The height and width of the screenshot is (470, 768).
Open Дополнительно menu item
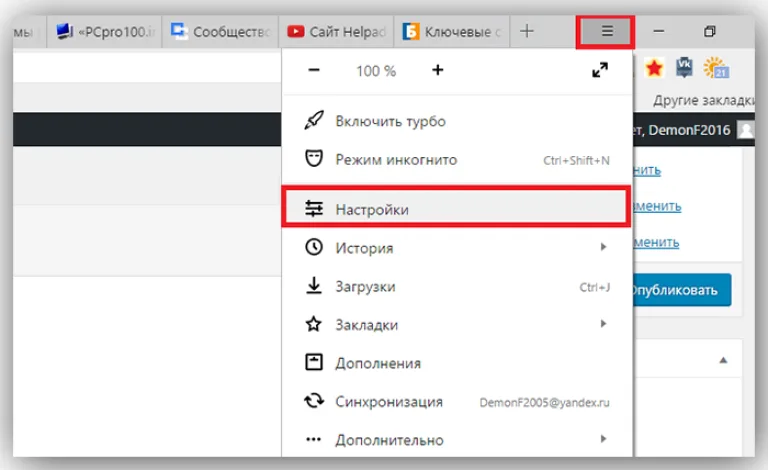[456, 440]
